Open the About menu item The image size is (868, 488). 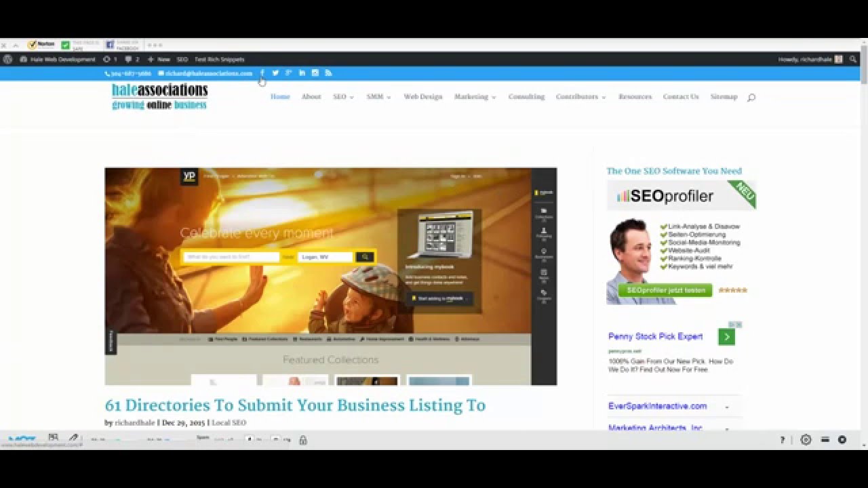click(311, 97)
